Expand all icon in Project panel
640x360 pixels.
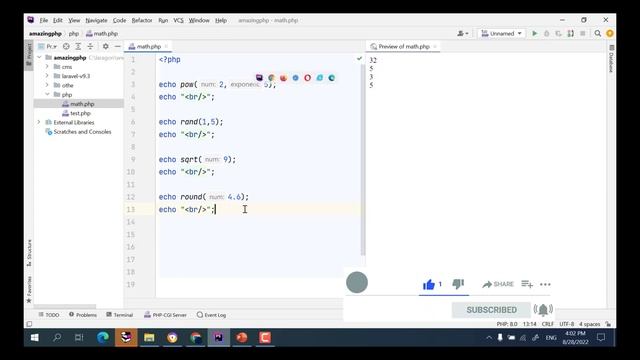(x=78, y=47)
